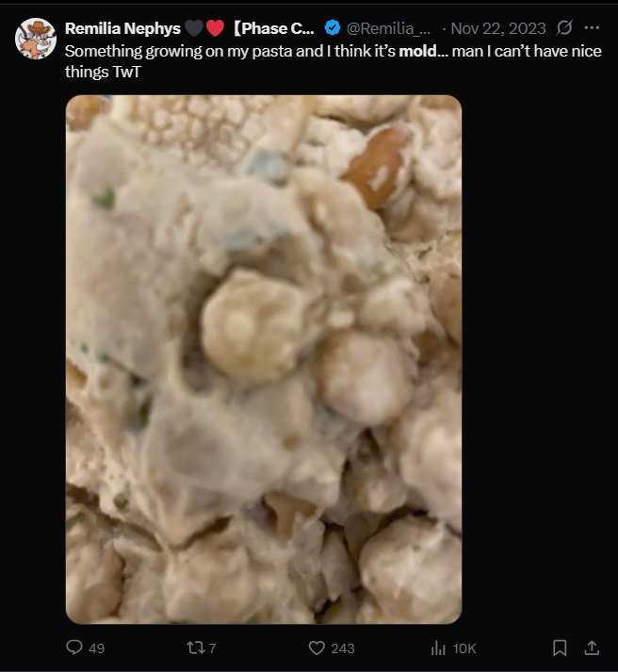This screenshot has width=618, height=672.
Task: Click the 7 reposts count
Action: coord(212,648)
